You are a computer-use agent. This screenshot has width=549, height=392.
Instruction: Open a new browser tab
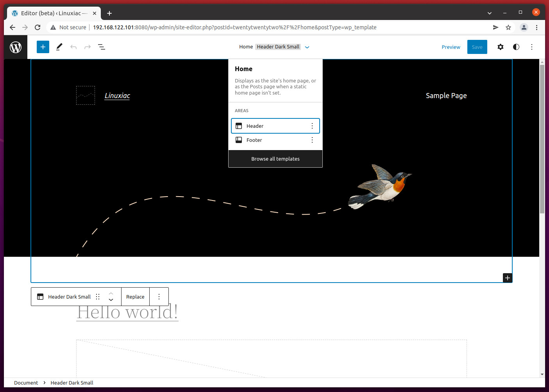click(109, 13)
